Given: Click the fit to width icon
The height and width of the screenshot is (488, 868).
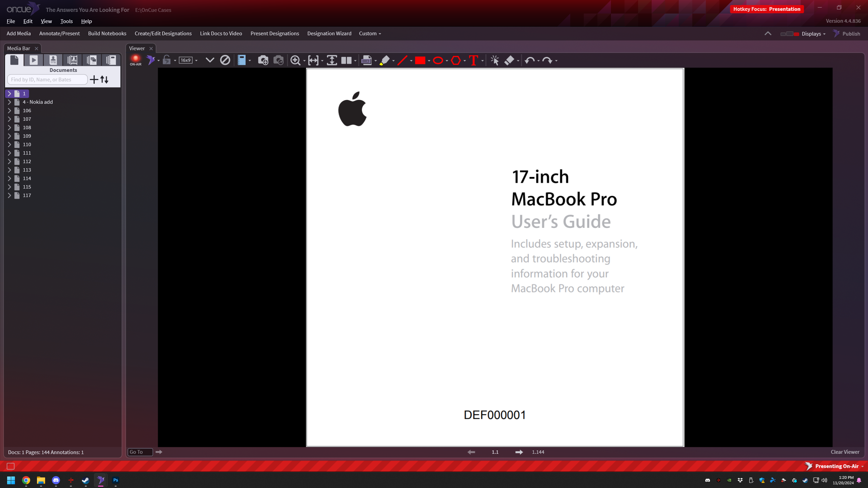Looking at the screenshot, I should click(x=313, y=60).
